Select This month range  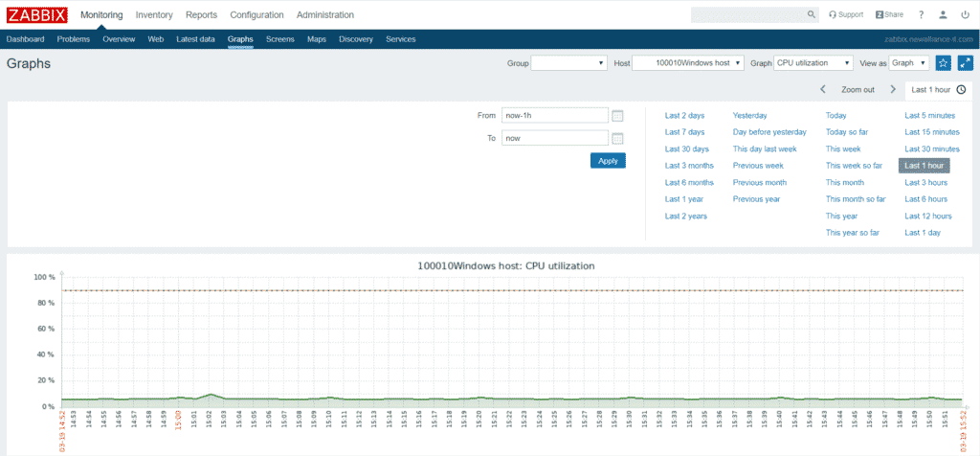(845, 183)
